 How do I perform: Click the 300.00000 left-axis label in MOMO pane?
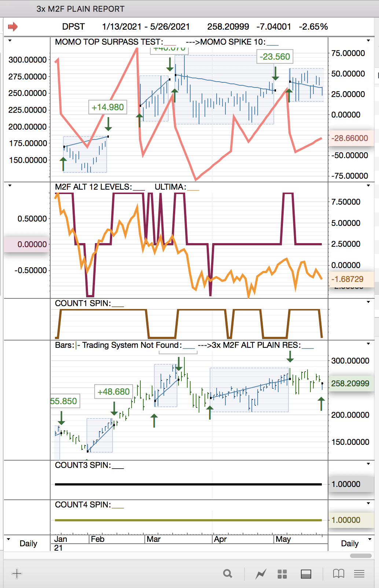(x=27, y=60)
